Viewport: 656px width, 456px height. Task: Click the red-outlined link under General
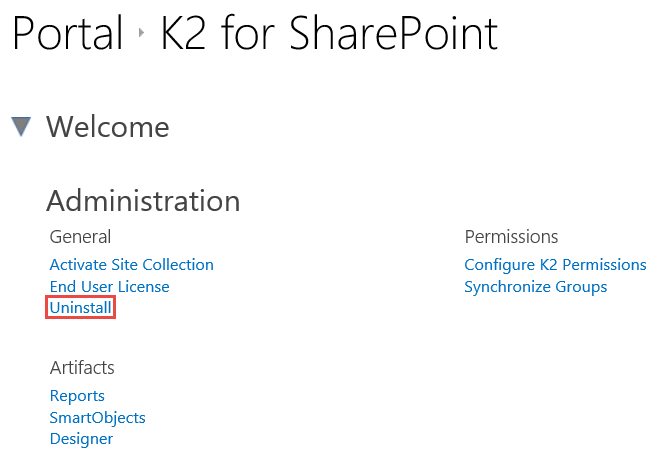point(81,309)
